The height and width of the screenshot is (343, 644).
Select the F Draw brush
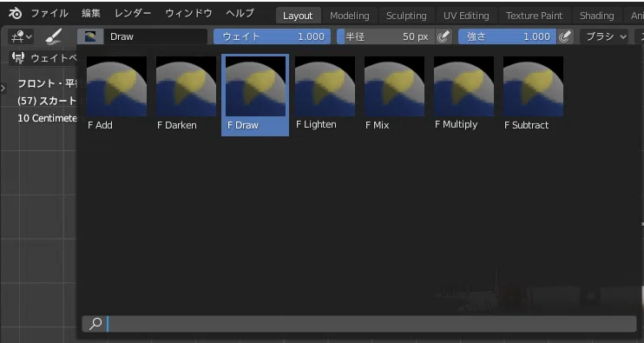click(x=255, y=95)
